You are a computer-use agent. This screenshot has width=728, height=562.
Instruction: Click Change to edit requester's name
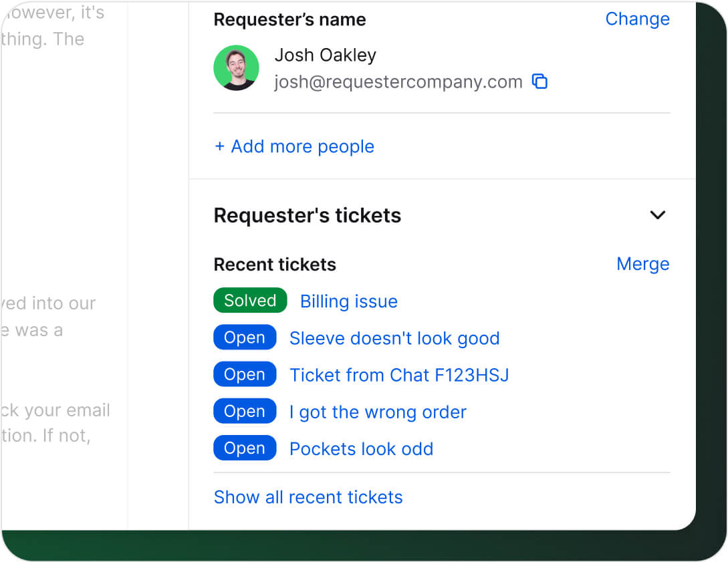tap(637, 19)
